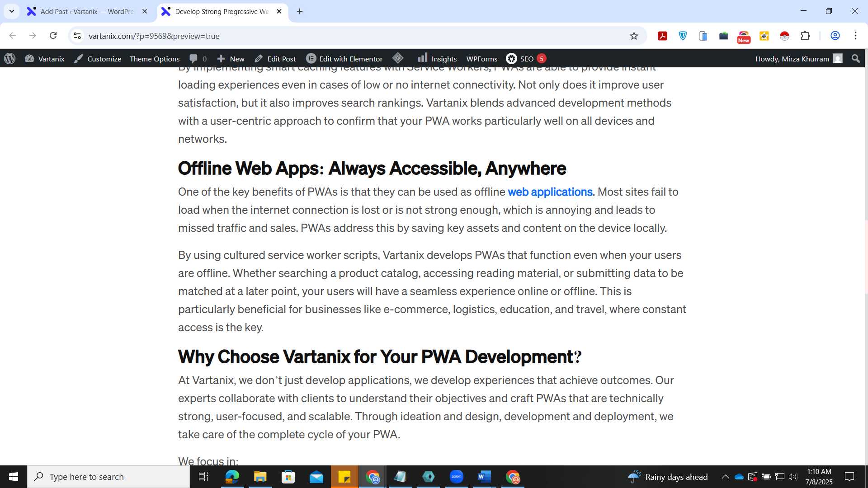The image size is (868, 488).
Task: Open the Chrome profile avatar
Action: coord(835,36)
